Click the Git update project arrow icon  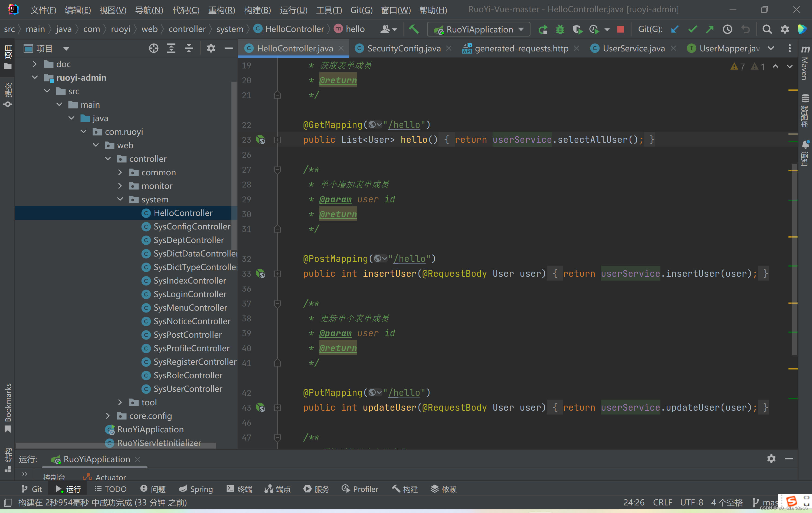[x=675, y=29]
